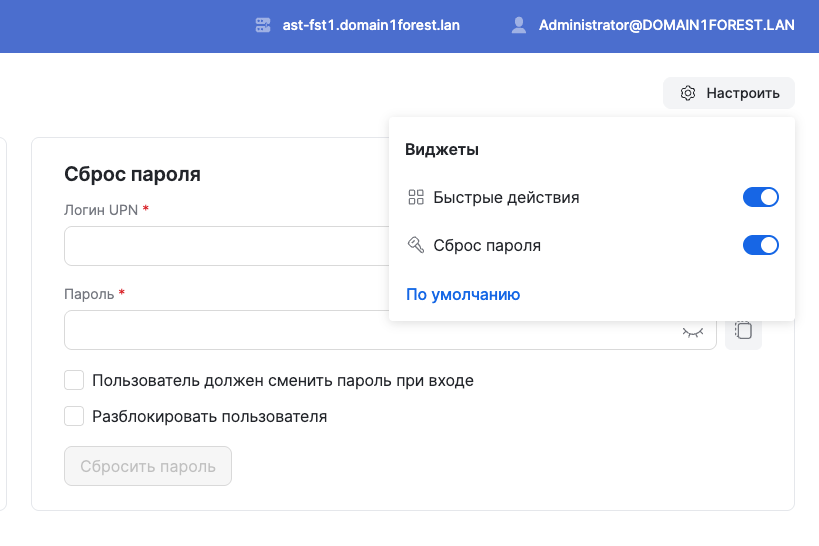Click the 'По умолчанию' link
819x546 pixels.
click(x=462, y=294)
